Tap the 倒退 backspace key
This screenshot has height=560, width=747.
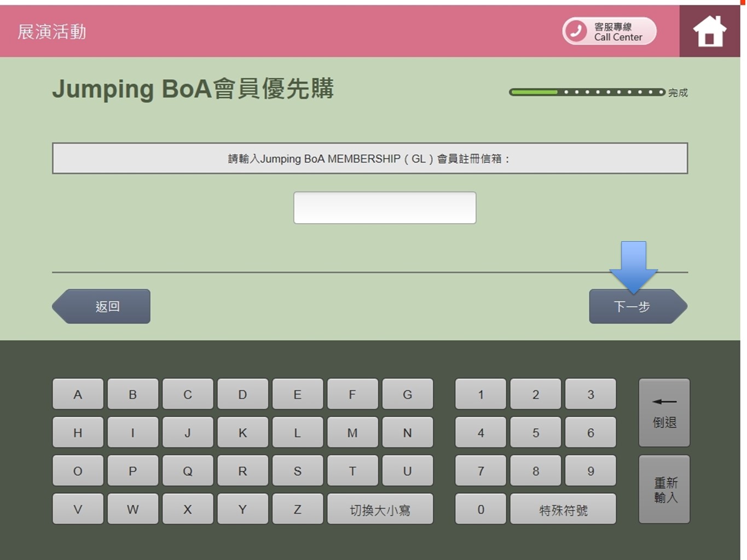tap(664, 412)
